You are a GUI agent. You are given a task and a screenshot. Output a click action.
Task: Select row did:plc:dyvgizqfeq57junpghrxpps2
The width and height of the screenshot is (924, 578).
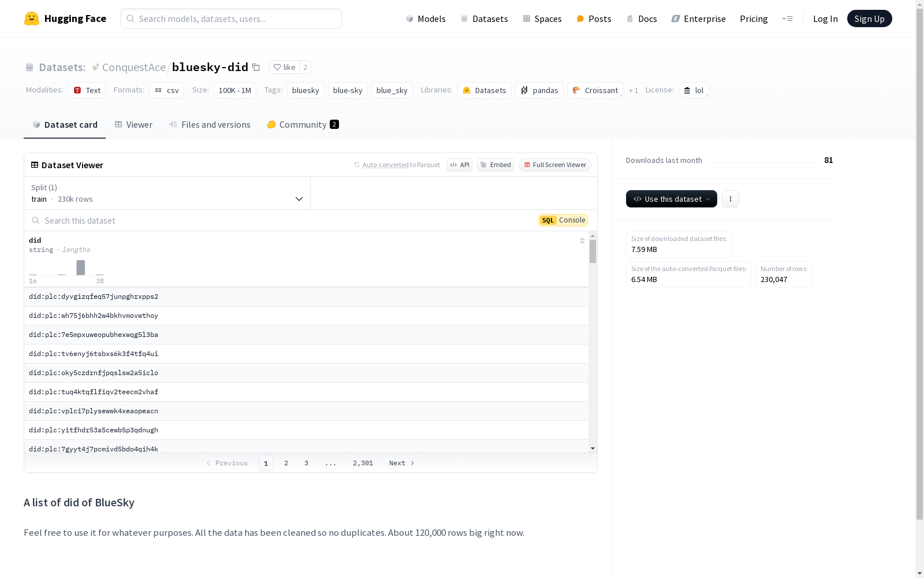pyautogui.click(x=306, y=297)
